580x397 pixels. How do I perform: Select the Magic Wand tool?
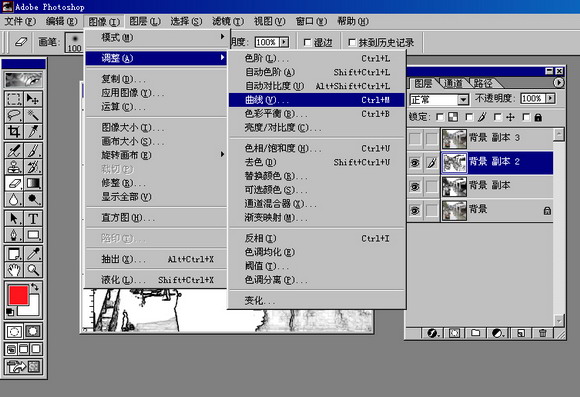point(33,115)
